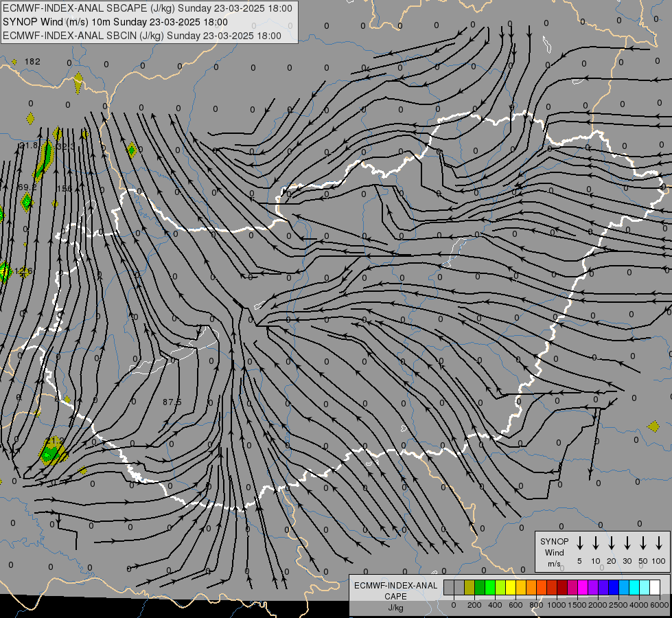
Task: Click the 30 m/s wind arrow in legend
Action: click(x=627, y=543)
